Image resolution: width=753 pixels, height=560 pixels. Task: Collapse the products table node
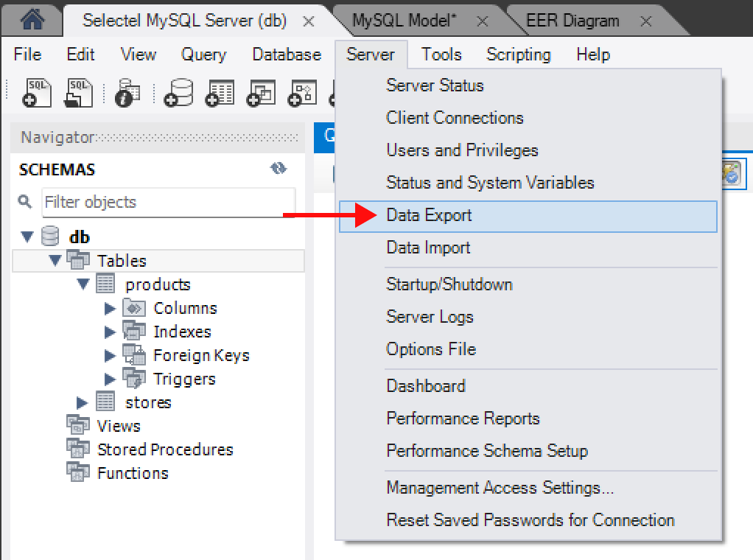click(x=83, y=284)
